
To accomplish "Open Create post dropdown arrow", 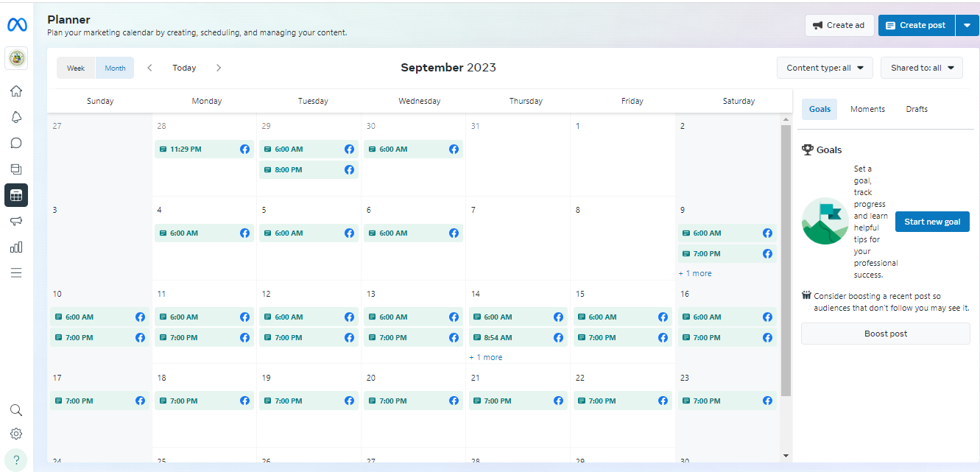I will [x=967, y=25].
